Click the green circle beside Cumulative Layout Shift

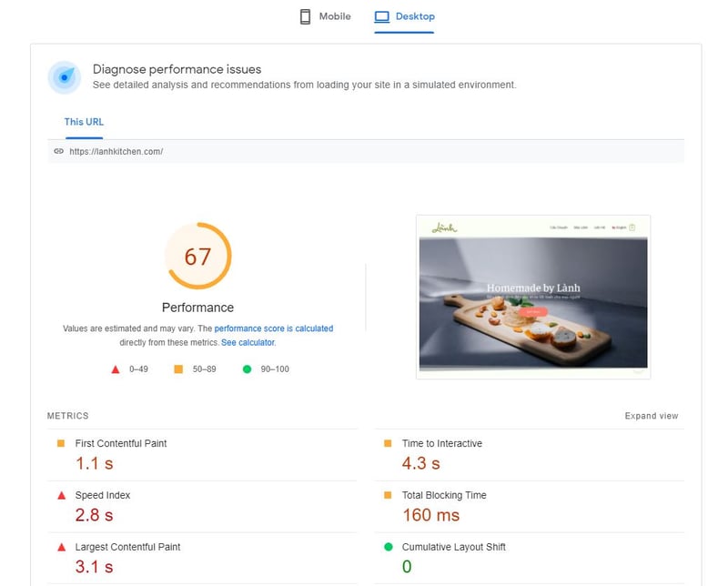click(389, 548)
